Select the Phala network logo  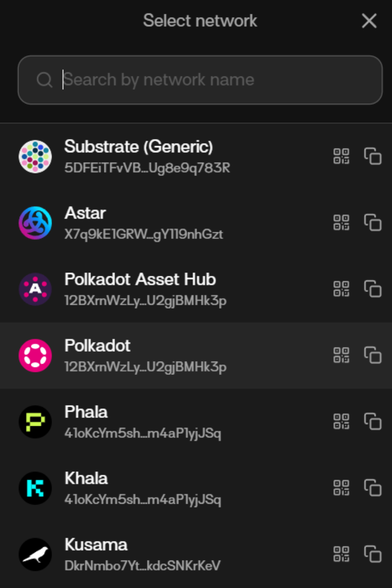click(x=35, y=421)
